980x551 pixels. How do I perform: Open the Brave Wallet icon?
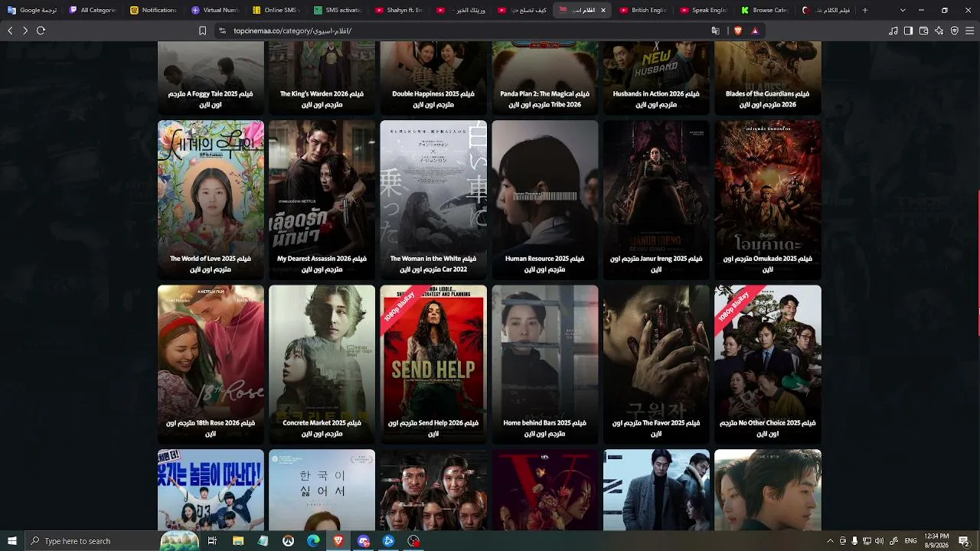[x=924, y=31]
